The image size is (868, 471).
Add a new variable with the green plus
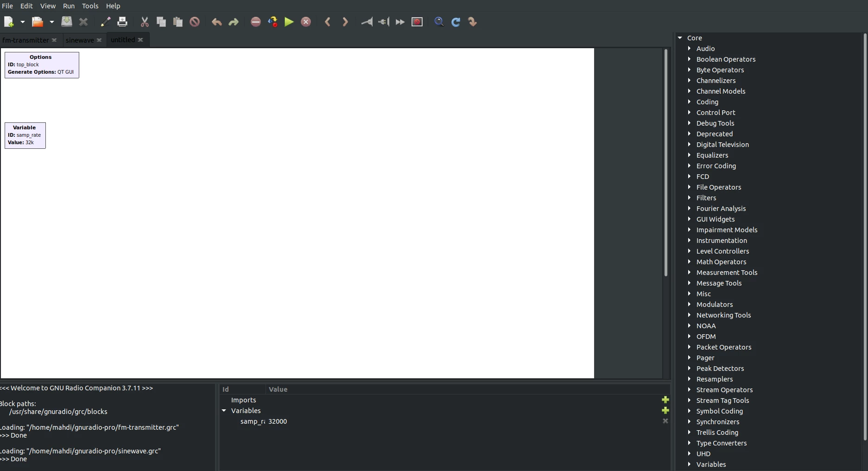(x=665, y=410)
